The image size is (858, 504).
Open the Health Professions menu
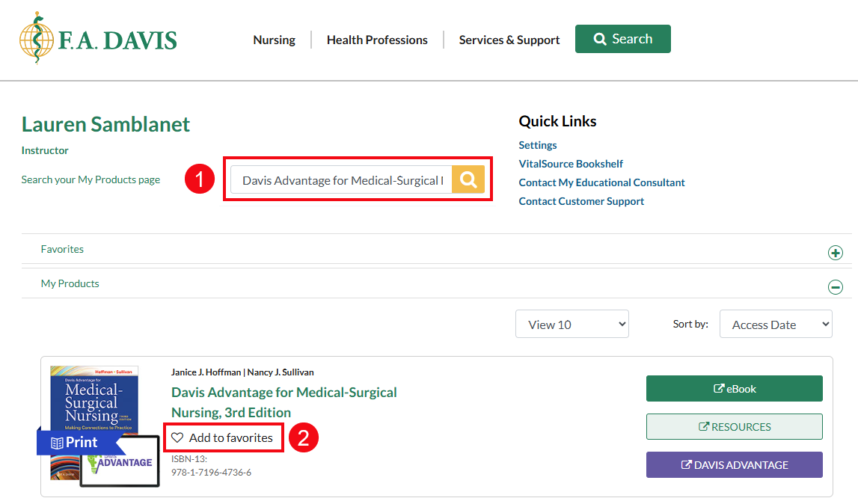pos(377,40)
